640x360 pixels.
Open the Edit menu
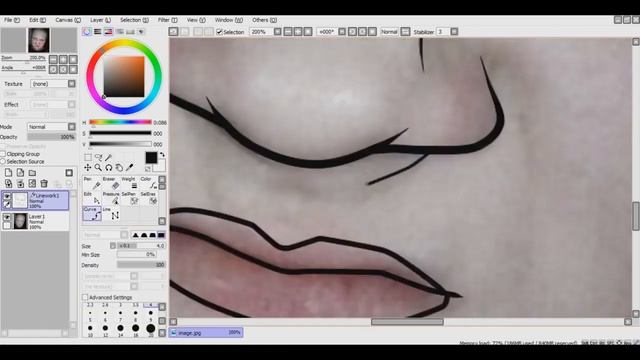[x=37, y=20]
